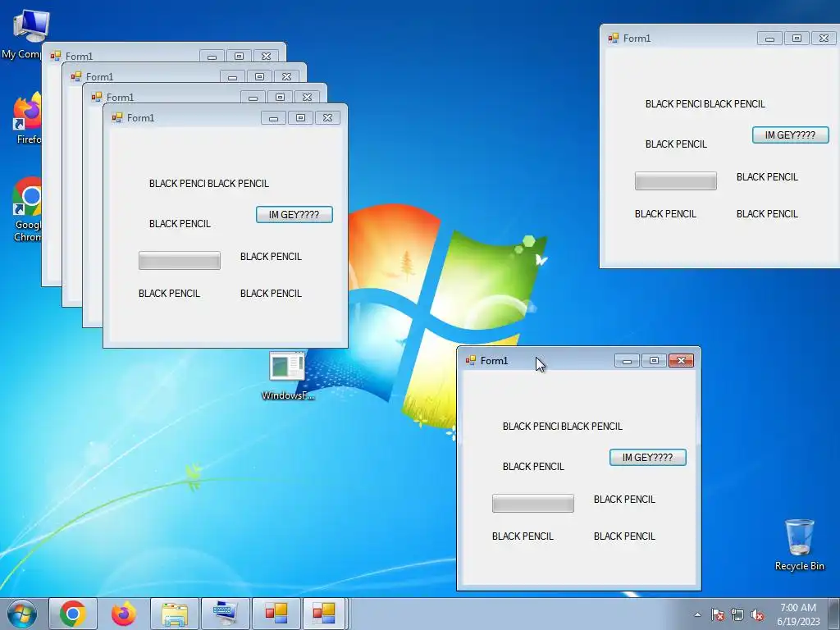
Task: Close the rearmost stacked Form1 window
Action: [x=266, y=56]
